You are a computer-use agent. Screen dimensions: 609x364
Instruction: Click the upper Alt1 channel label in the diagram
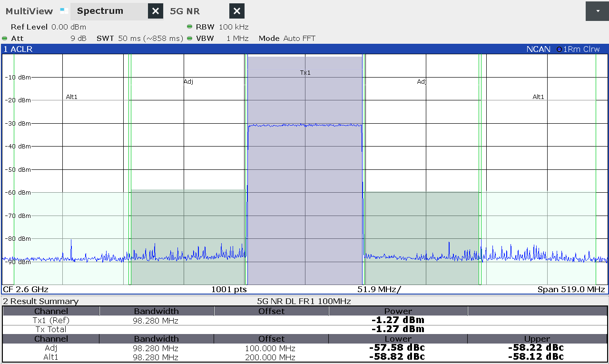click(538, 97)
